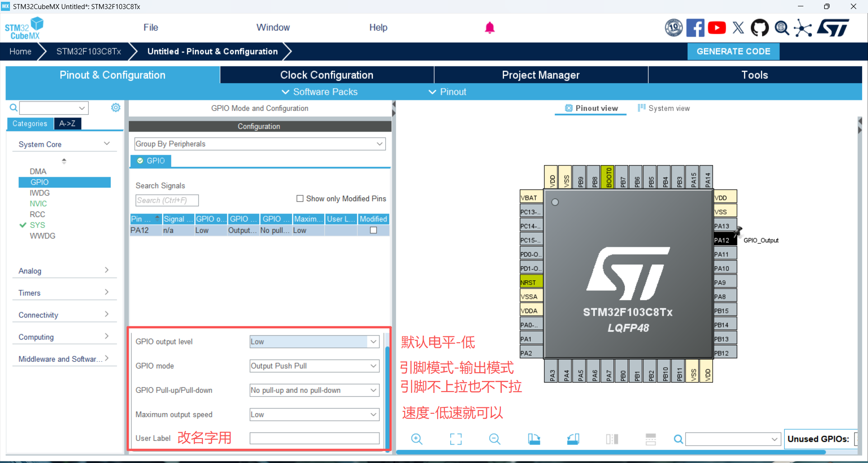Viewport: 868px width, 463px height.
Task: Open the GPIO output level dropdown
Action: coord(315,342)
